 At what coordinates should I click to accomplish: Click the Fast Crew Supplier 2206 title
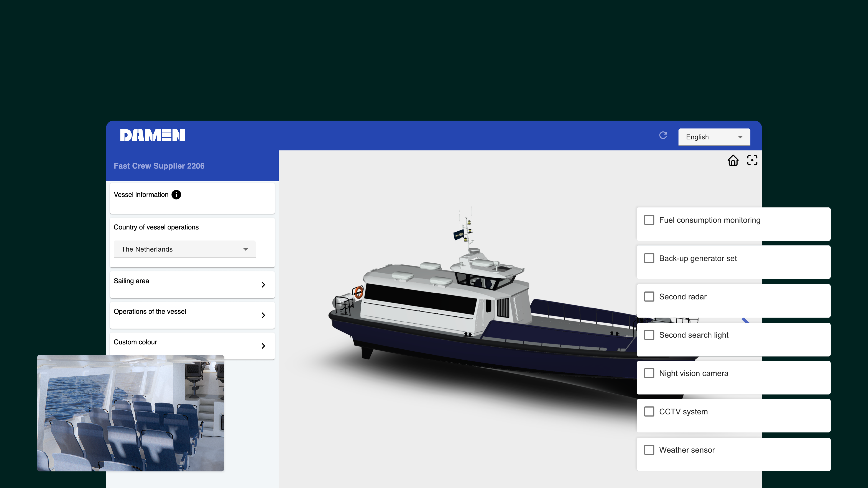(x=159, y=166)
